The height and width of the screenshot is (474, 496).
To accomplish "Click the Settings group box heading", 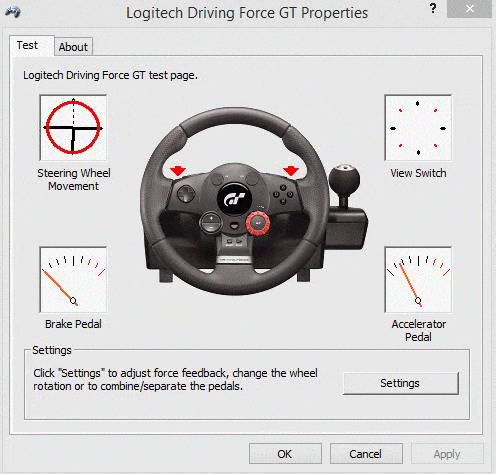I will tap(52, 350).
